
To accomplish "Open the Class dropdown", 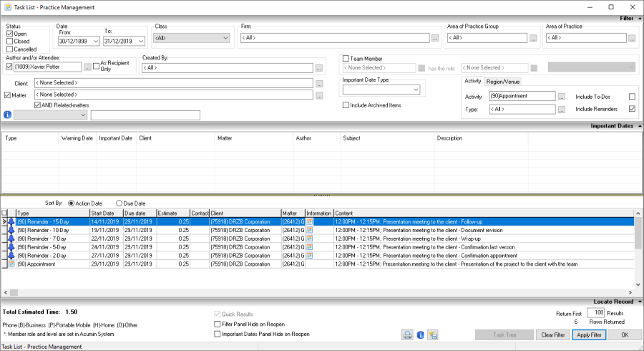I will tap(225, 38).
